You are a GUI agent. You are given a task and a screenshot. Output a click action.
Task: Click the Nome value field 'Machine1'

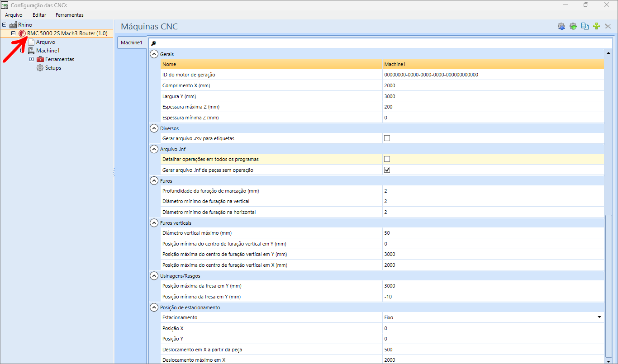tap(493, 64)
